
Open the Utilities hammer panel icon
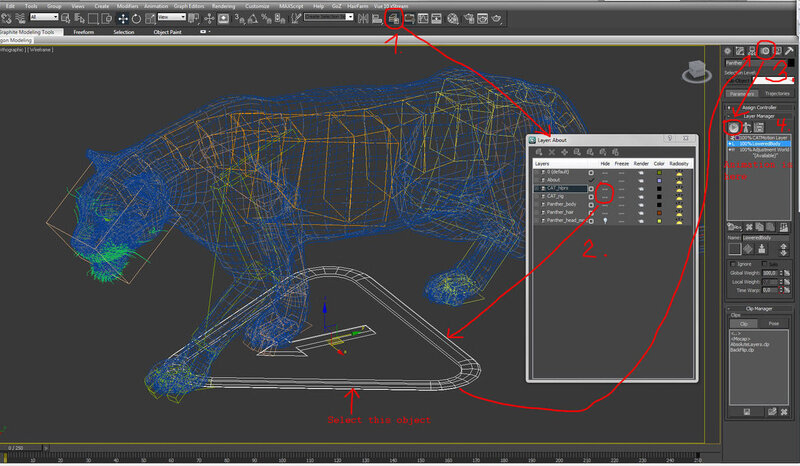click(790, 50)
